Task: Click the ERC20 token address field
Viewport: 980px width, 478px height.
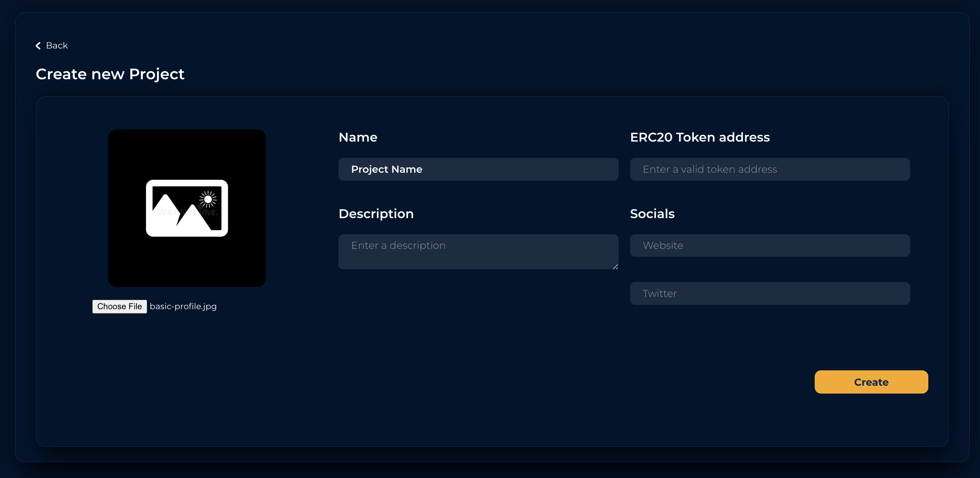Action: 770,169
